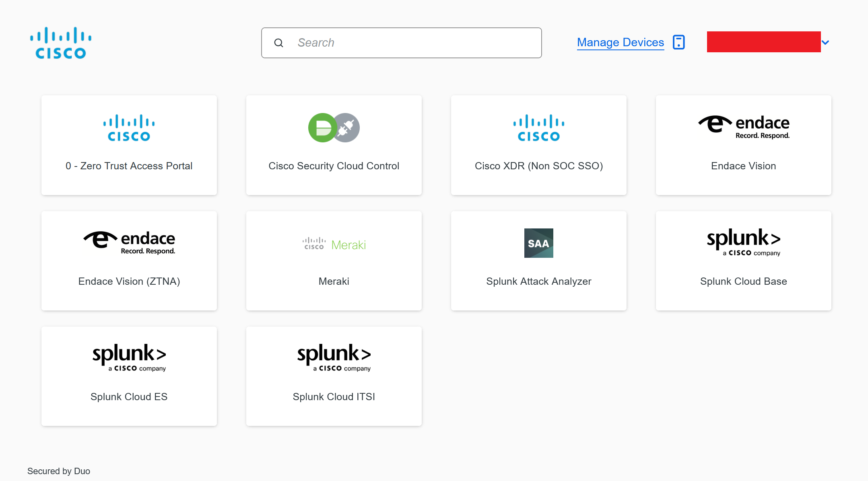Click the Meraki logo tile icon

pyautogui.click(x=334, y=244)
